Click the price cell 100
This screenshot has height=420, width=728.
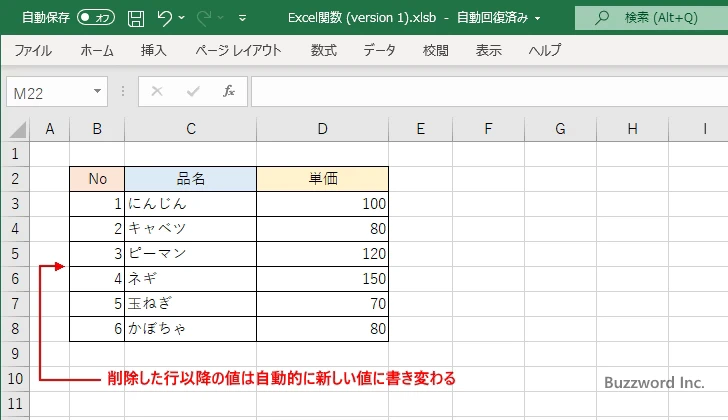323,204
